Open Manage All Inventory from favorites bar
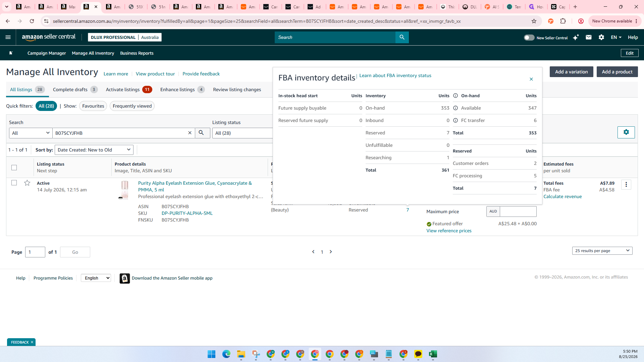This screenshot has width=644, height=362. [93, 53]
